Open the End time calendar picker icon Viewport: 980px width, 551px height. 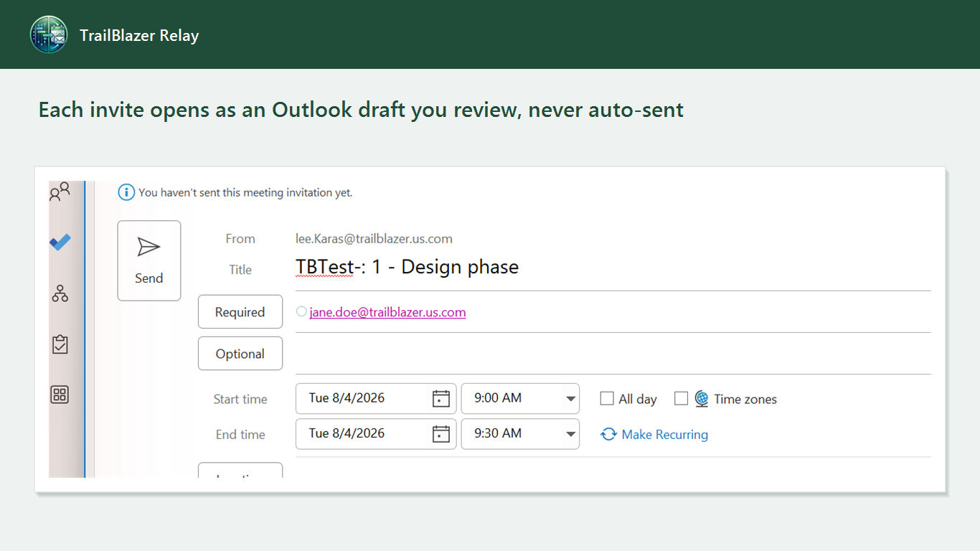[x=440, y=434]
